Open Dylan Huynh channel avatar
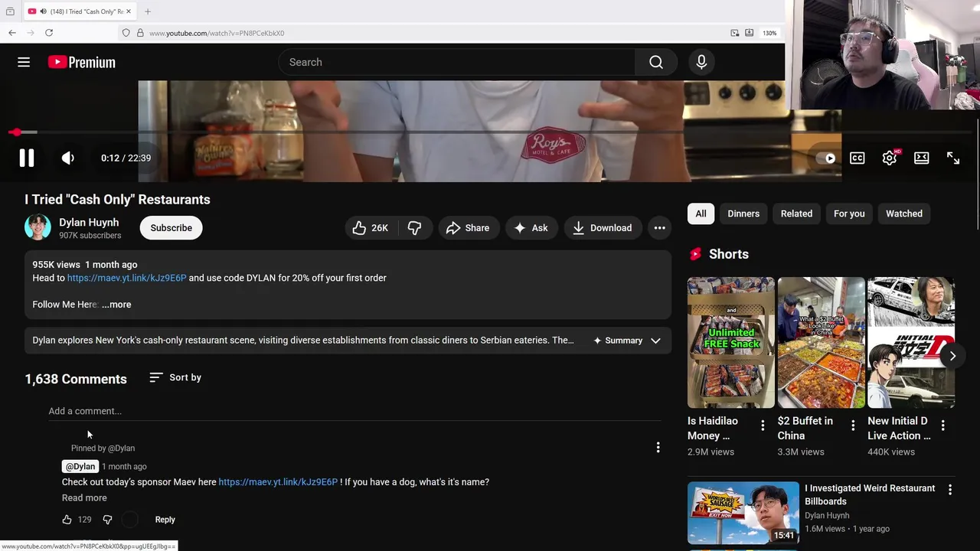This screenshot has height=551, width=980. [38, 227]
